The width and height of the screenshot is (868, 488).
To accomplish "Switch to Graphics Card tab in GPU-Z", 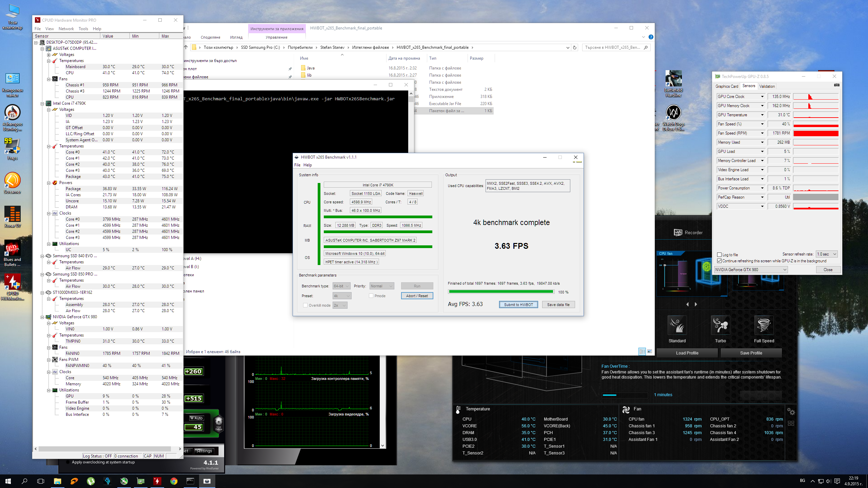I will click(727, 86).
